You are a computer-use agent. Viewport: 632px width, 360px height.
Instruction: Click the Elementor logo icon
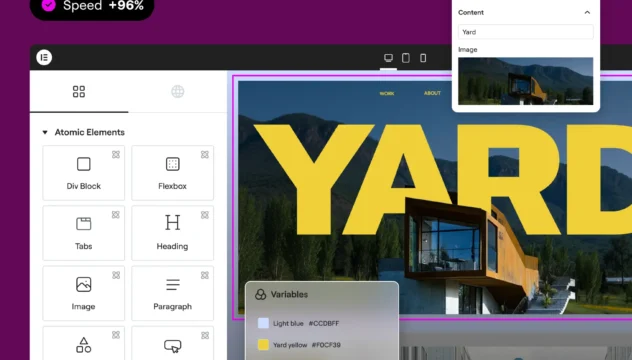[x=44, y=57]
